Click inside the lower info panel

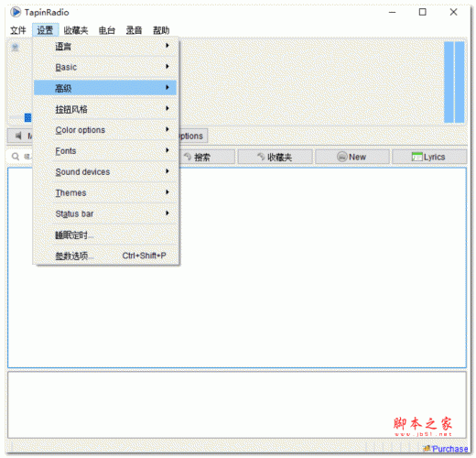click(237, 405)
